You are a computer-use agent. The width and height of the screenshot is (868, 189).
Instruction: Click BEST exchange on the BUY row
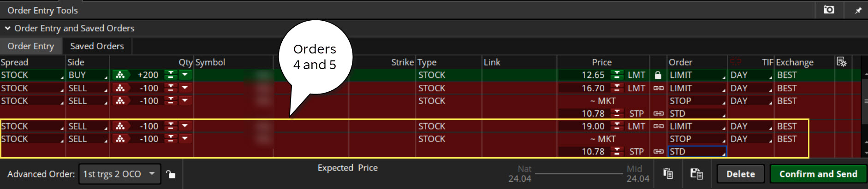[787, 75]
